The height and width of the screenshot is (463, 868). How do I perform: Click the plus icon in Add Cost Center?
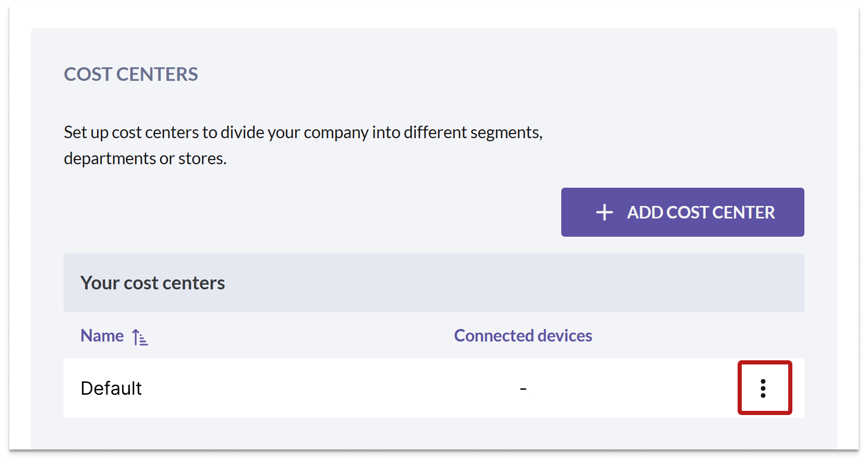click(605, 212)
